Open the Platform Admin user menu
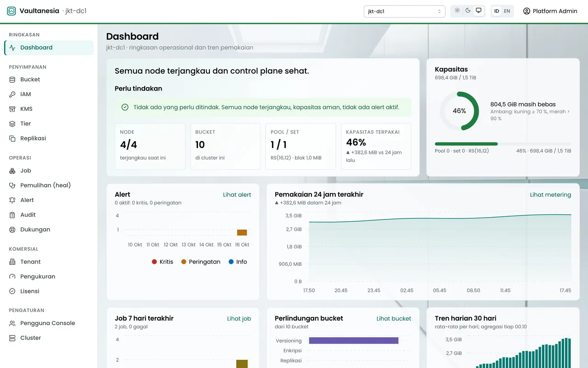The height and width of the screenshot is (368, 588). [550, 11]
